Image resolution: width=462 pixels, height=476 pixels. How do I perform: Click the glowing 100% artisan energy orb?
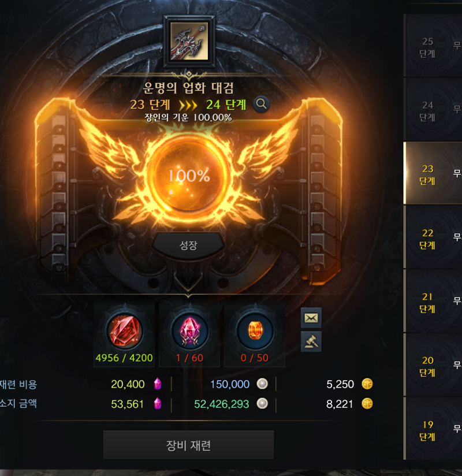click(x=189, y=176)
